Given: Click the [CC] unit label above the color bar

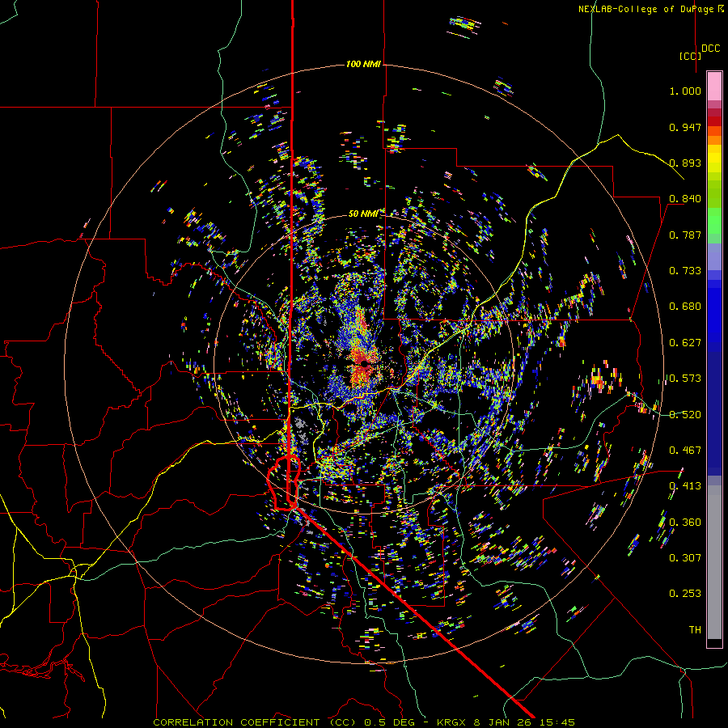Looking at the screenshot, I should (x=690, y=56).
